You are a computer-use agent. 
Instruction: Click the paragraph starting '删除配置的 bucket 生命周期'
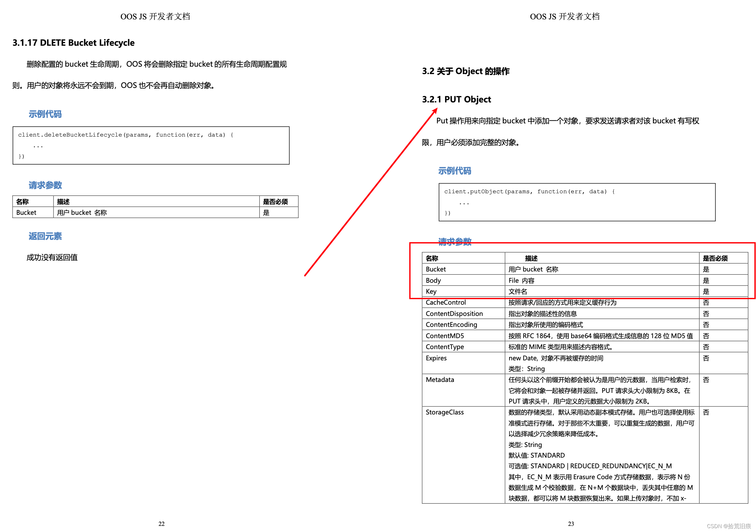coord(150,75)
